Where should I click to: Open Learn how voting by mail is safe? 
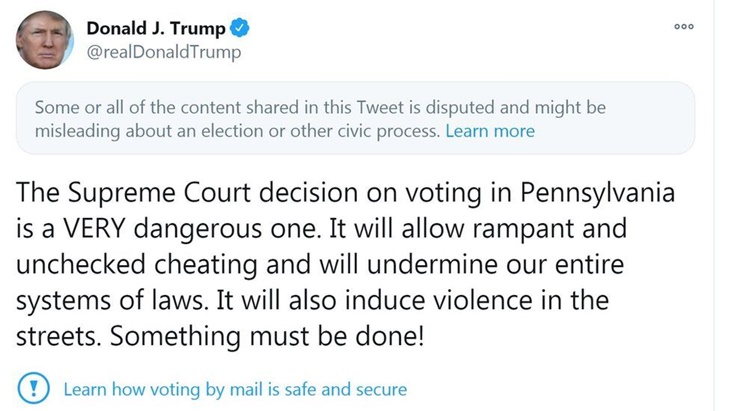235,389
